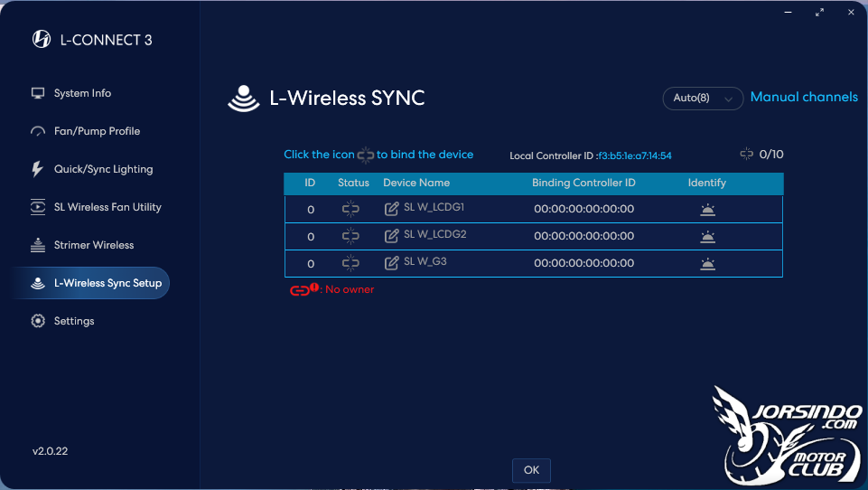Minimize the L-Connect window

[788, 12]
